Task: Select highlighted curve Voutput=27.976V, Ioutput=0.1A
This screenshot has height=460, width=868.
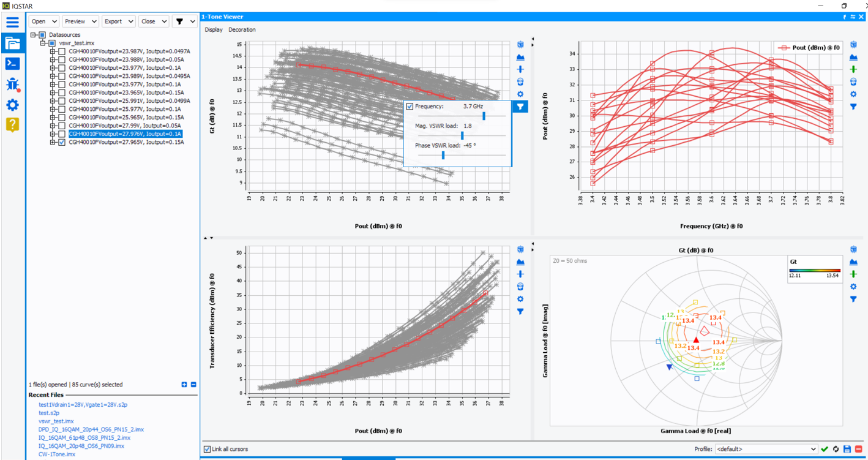Action: coord(125,134)
